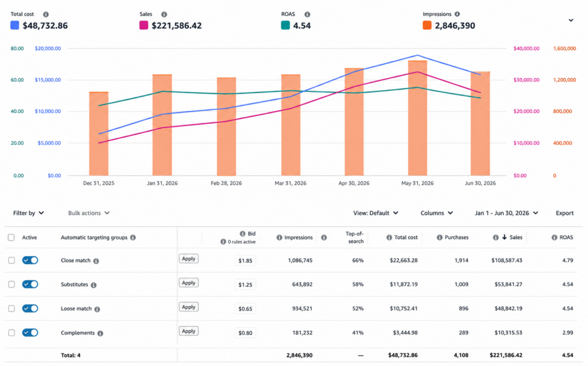Image resolution: width=588 pixels, height=366 pixels.
Task: Click the teal ROAS color swatch
Action: 285,25
